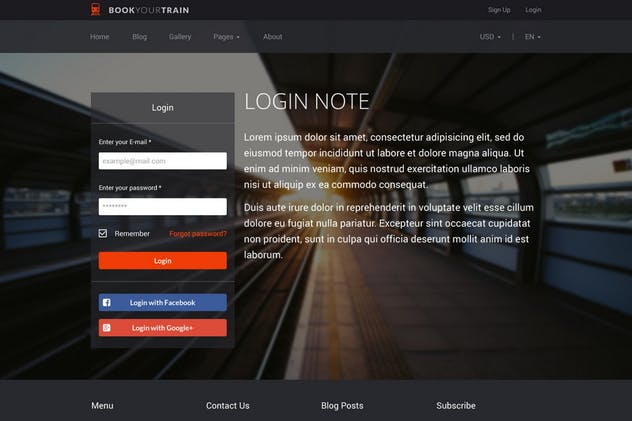Click the footer Blog Posts heading
Image resolution: width=632 pixels, height=421 pixels.
tap(342, 406)
